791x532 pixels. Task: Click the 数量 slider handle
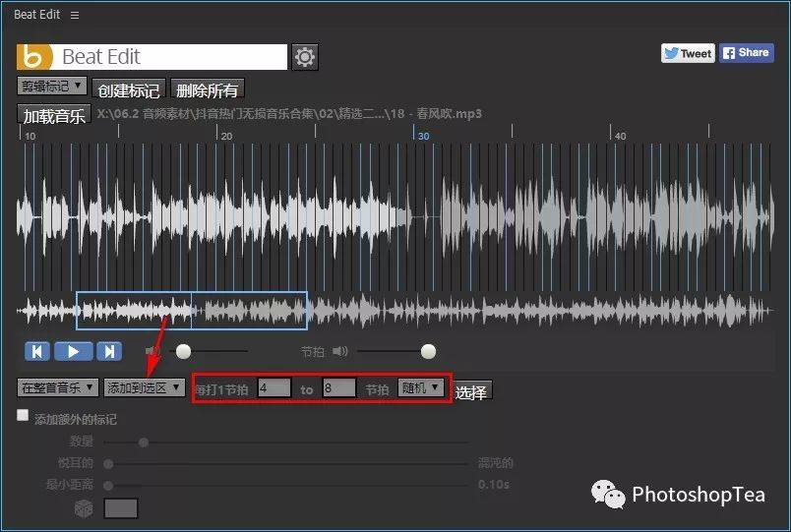pos(144,443)
